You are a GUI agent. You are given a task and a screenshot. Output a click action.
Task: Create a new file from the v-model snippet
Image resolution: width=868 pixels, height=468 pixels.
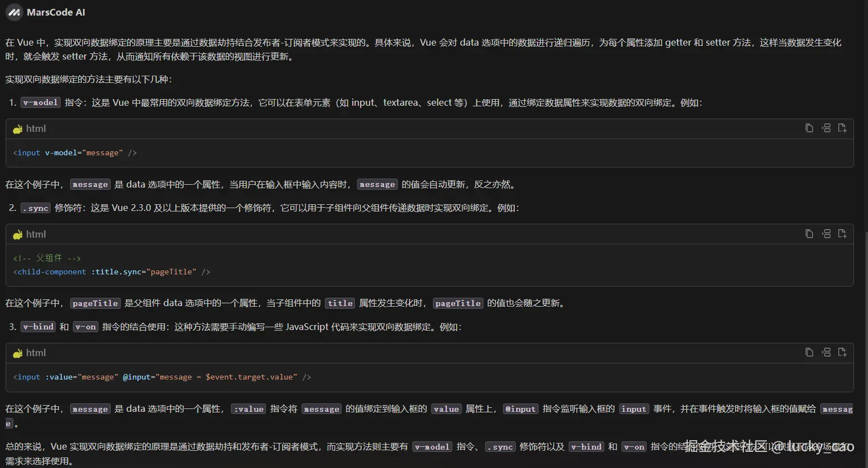pyautogui.click(x=842, y=128)
